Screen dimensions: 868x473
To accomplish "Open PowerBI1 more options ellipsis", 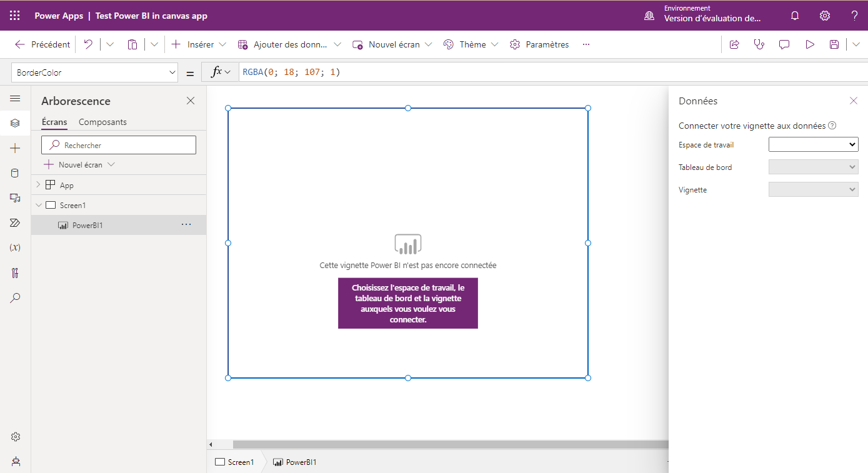I will point(186,225).
